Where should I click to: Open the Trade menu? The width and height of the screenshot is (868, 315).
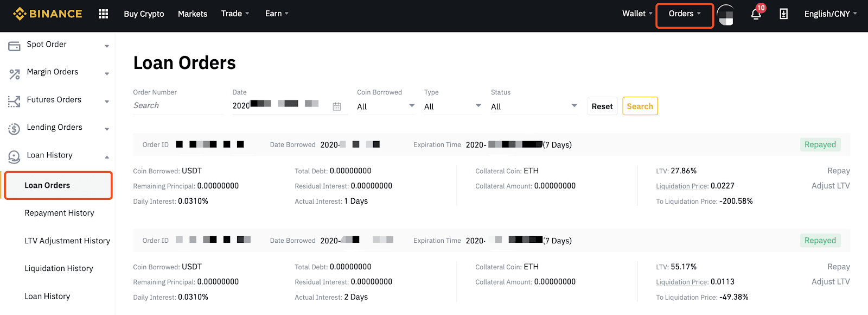tap(235, 14)
